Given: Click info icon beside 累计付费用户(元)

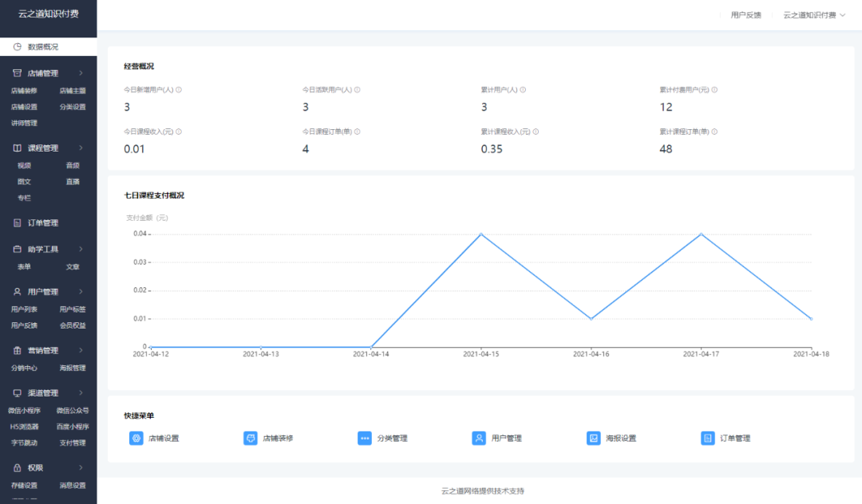Looking at the screenshot, I should [x=714, y=89].
